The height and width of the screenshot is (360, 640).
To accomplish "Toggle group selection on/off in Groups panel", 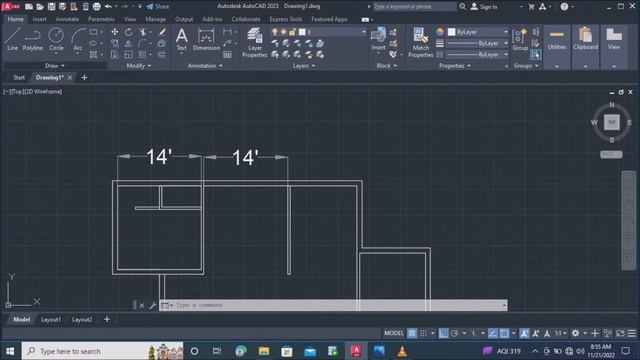I will coord(536,54).
